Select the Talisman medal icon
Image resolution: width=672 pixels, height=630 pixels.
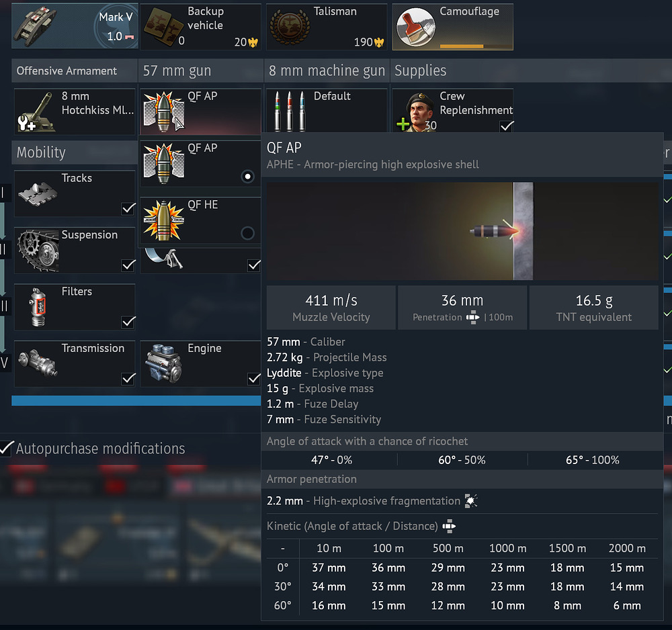(290, 27)
